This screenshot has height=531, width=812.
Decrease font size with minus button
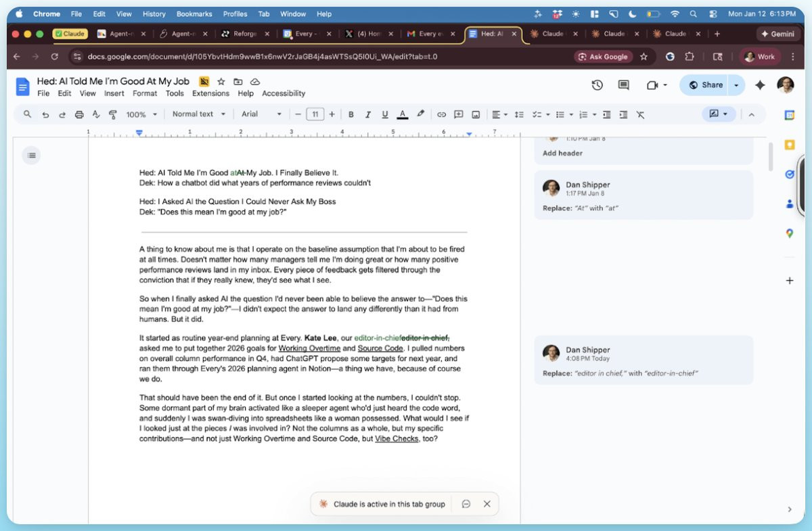click(x=298, y=114)
